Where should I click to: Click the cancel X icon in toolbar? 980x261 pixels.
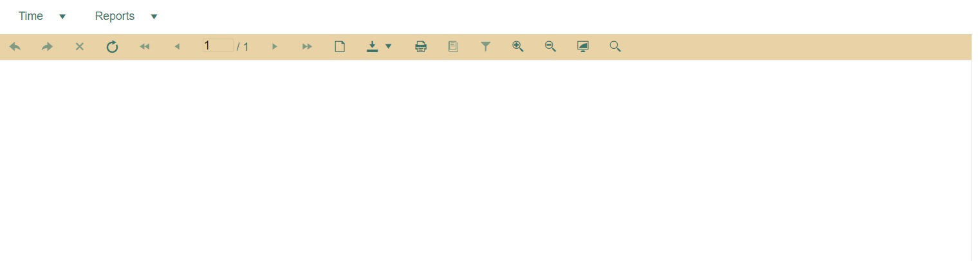pos(80,47)
